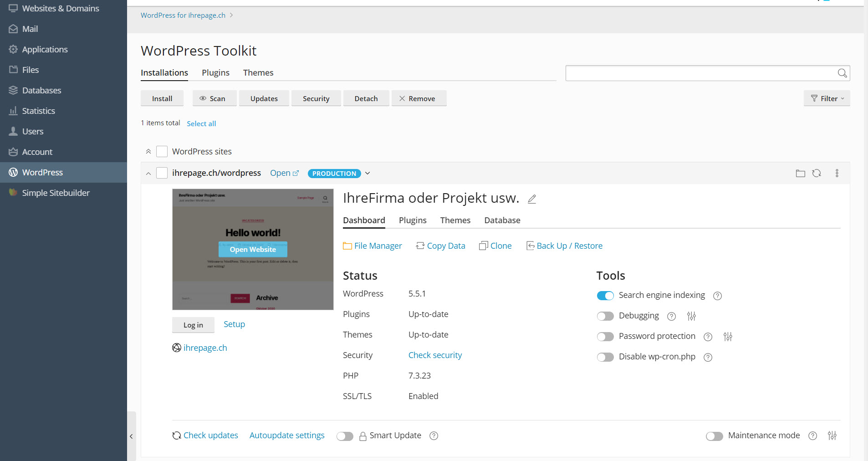
Task: Click the Check security link
Action: [435, 355]
